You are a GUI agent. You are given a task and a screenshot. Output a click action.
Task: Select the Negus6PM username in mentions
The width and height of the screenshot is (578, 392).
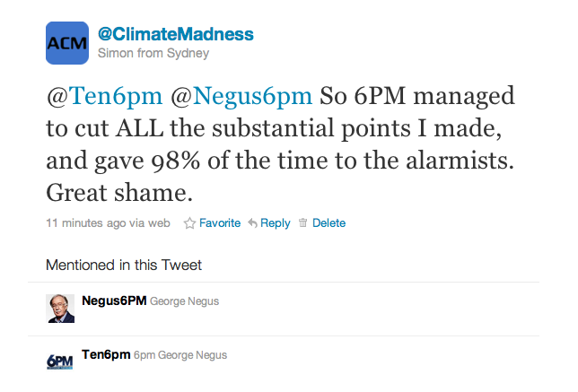click(x=113, y=301)
